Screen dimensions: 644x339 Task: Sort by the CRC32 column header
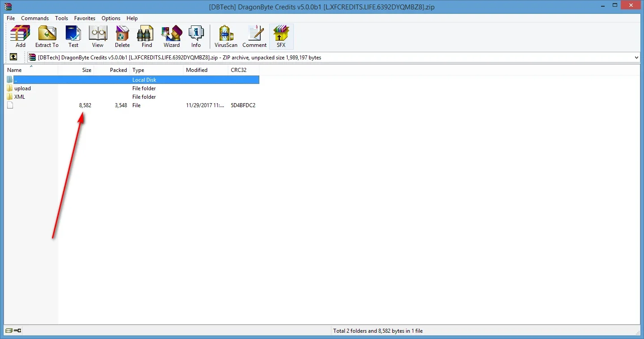[x=244, y=70]
